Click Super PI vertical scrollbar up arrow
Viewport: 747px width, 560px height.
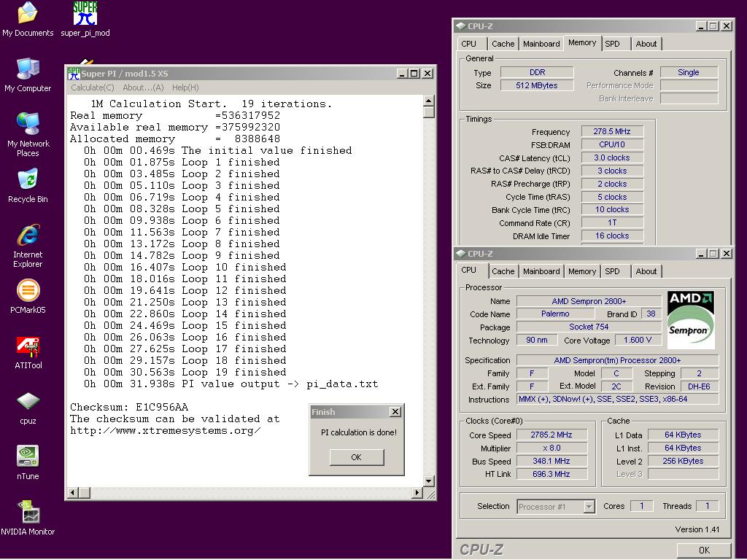click(429, 101)
